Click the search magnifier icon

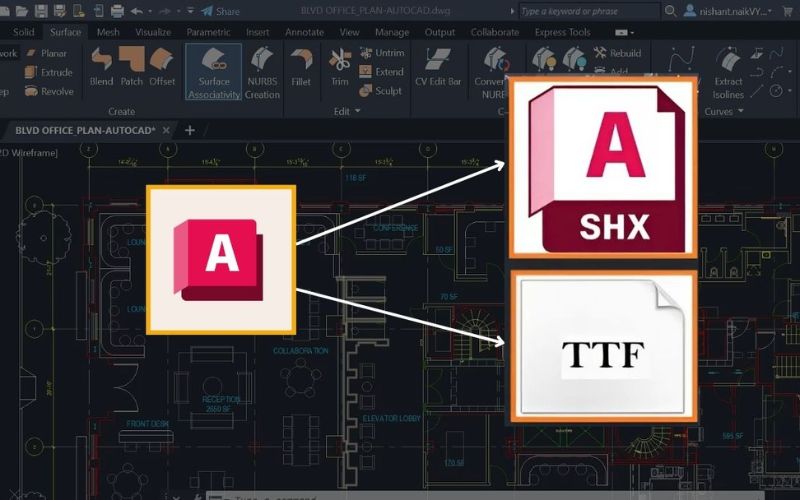pos(671,11)
